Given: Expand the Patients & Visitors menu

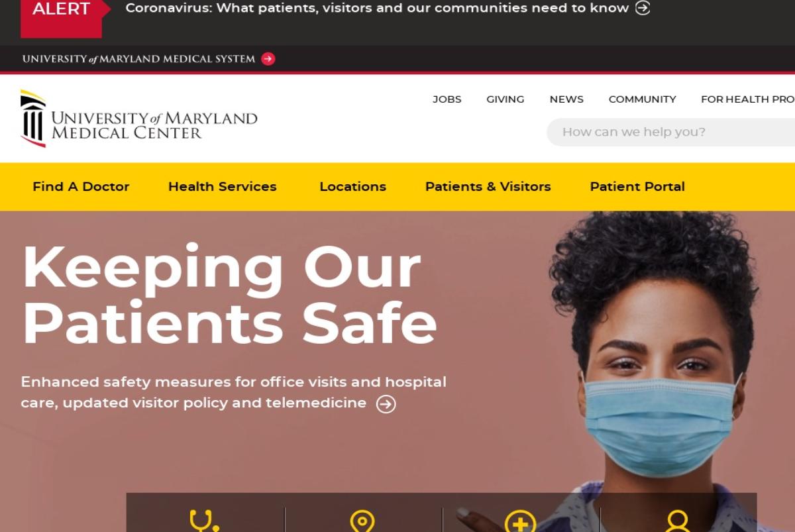Looking at the screenshot, I should pyautogui.click(x=488, y=187).
